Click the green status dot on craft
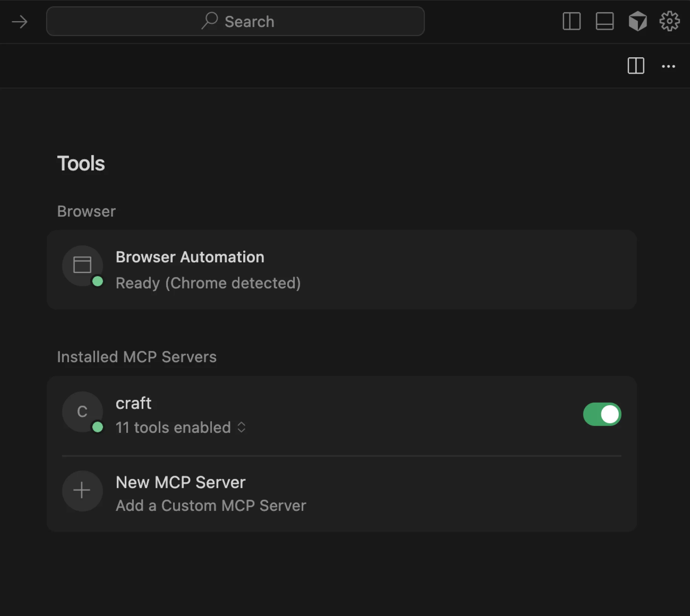 (98, 427)
